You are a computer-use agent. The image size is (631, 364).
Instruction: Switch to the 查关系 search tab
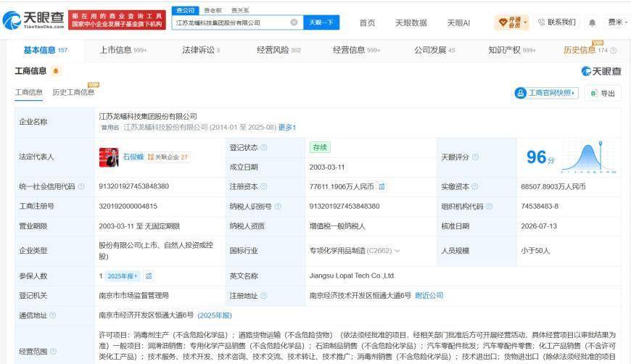[240, 10]
